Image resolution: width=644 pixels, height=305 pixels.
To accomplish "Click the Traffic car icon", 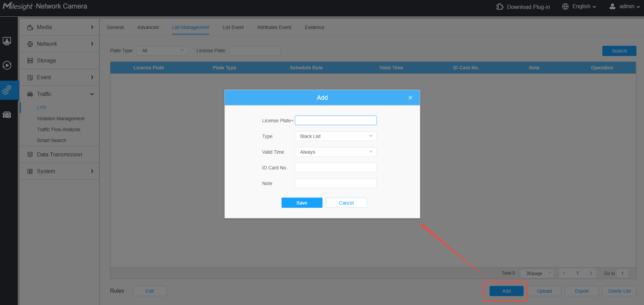I will [30, 94].
